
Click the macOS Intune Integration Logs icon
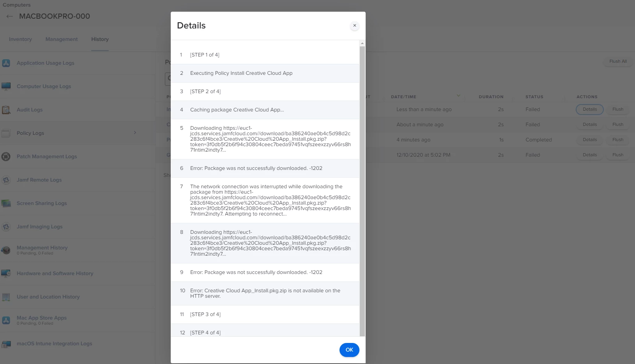[x=6, y=343]
